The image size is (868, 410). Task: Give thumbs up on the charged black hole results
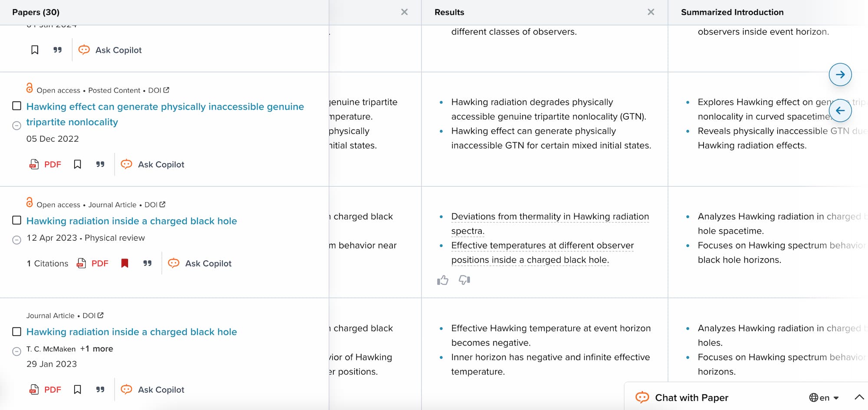pos(443,280)
